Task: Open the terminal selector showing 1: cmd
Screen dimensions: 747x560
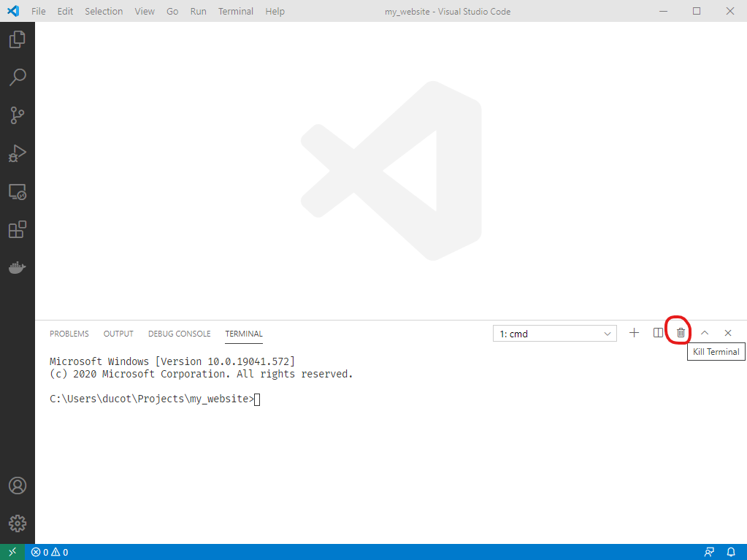Action: click(553, 332)
